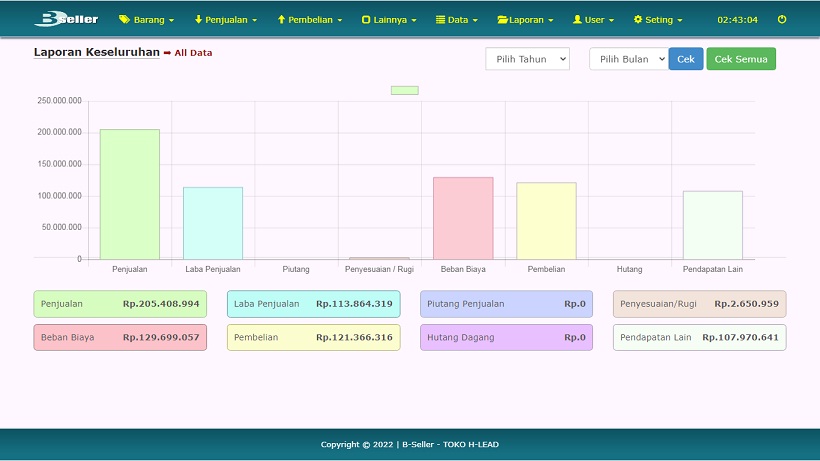This screenshot has width=820, height=461.
Task: Click the Penjualan bar in chart
Action: (129, 194)
